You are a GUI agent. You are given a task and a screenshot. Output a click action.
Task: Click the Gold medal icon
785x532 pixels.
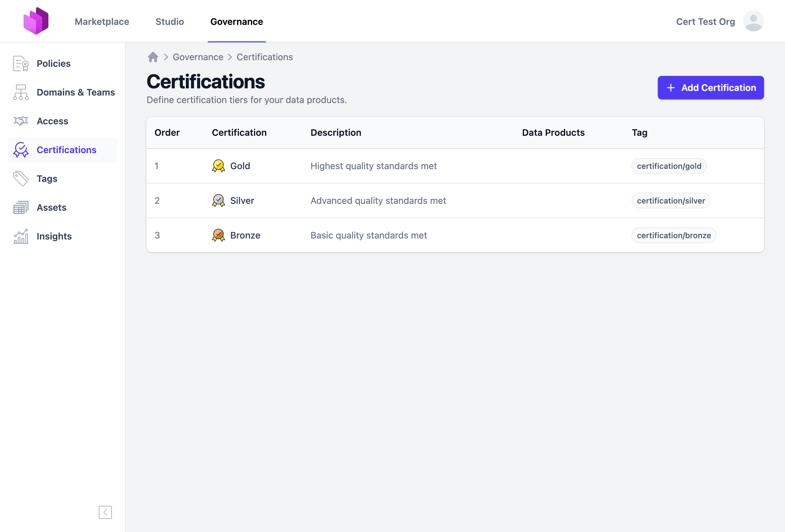218,166
